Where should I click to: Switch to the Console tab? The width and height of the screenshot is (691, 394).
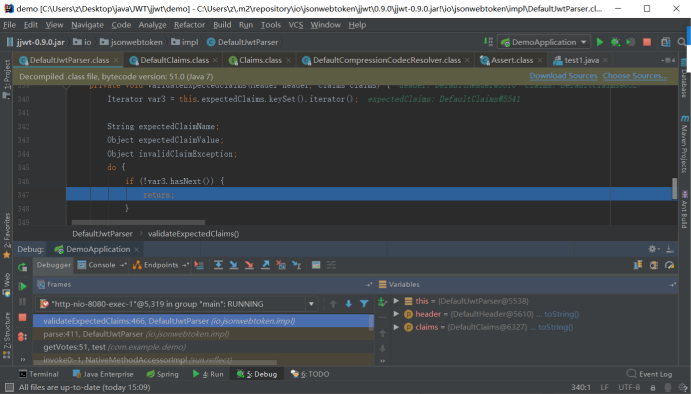pos(101,265)
